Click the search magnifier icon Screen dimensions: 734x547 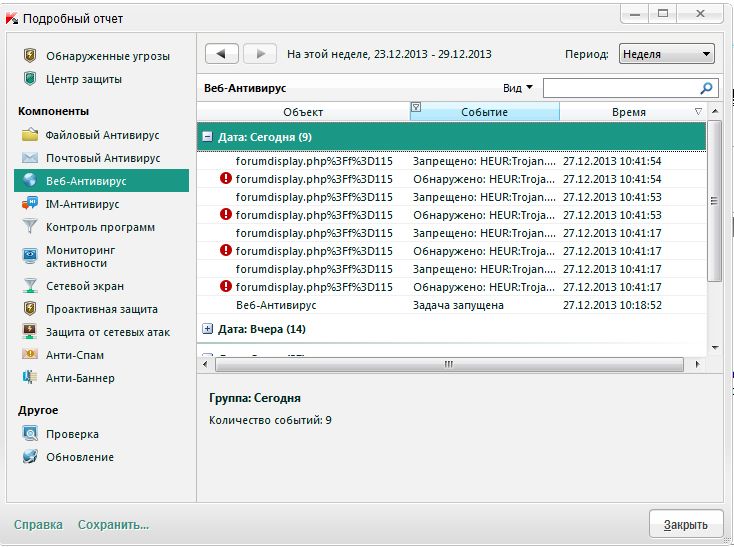pos(706,88)
